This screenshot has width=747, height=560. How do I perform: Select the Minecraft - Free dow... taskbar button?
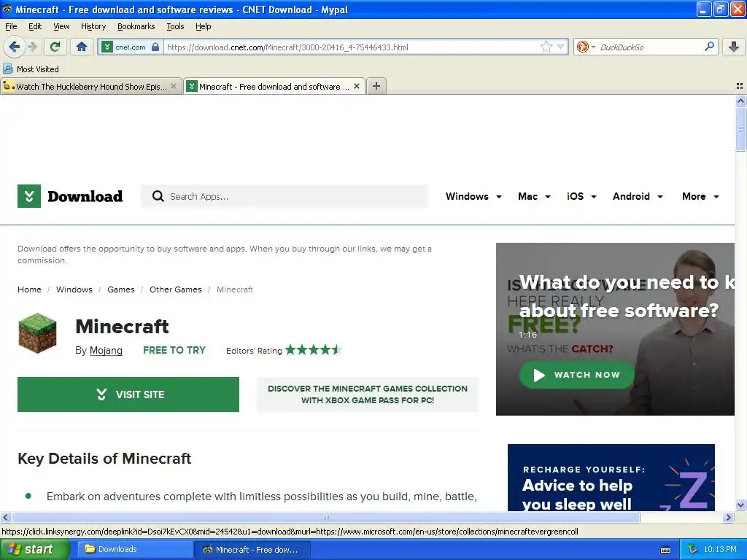pyautogui.click(x=252, y=550)
